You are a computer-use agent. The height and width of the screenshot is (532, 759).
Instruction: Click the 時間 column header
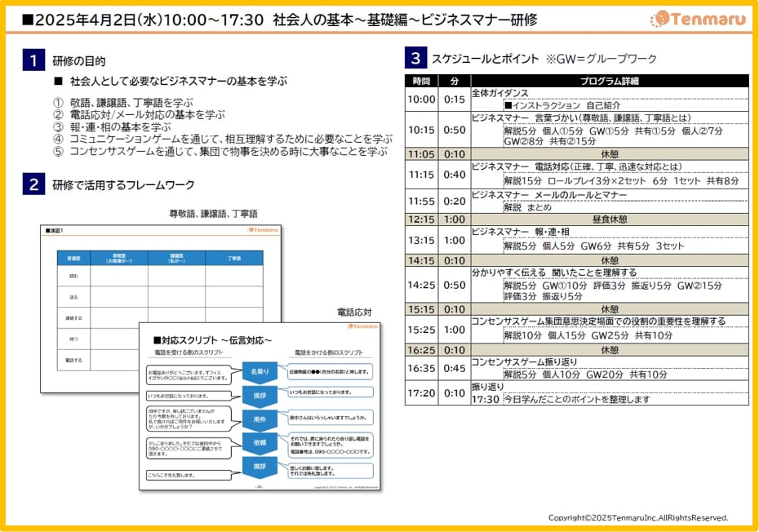coord(421,81)
